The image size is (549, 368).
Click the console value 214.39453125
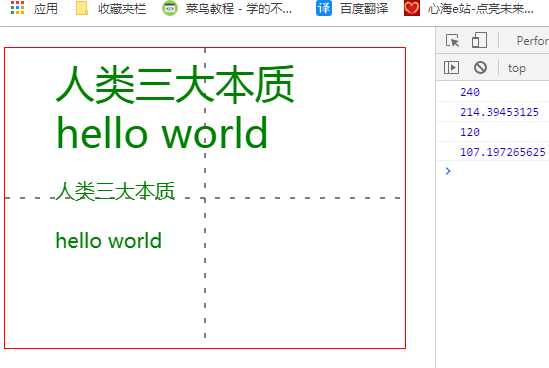499,112
